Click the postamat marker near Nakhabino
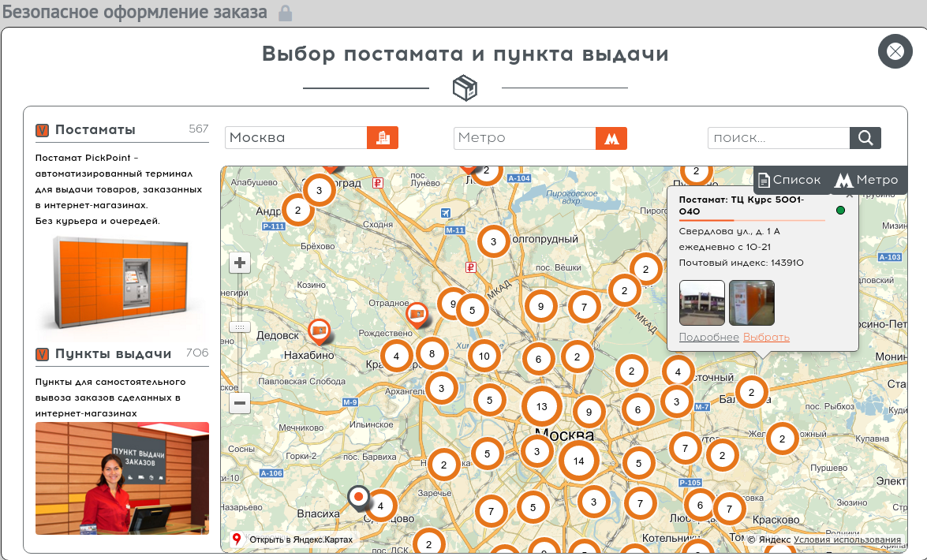Screen dimensions: 927x560 click(320, 330)
